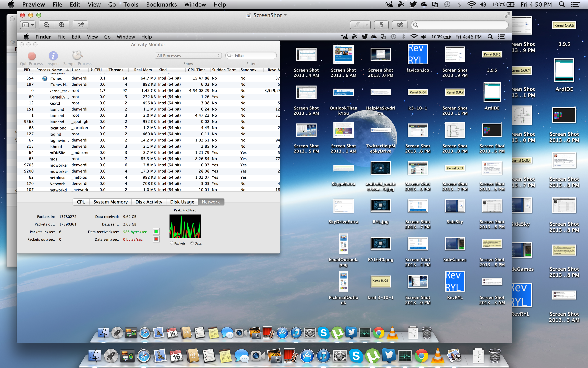
Task: Zoom in using Preview's magnifier plus button
Action: [62, 25]
